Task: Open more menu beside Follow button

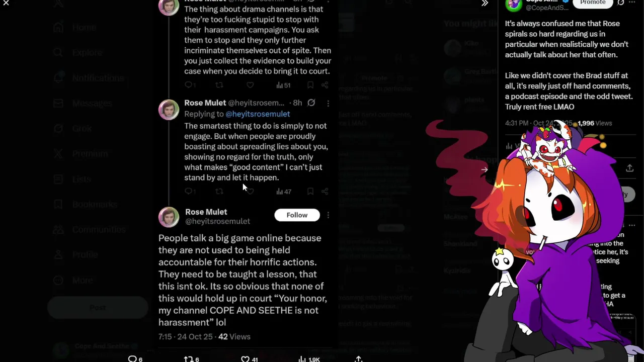Action: [x=328, y=215]
